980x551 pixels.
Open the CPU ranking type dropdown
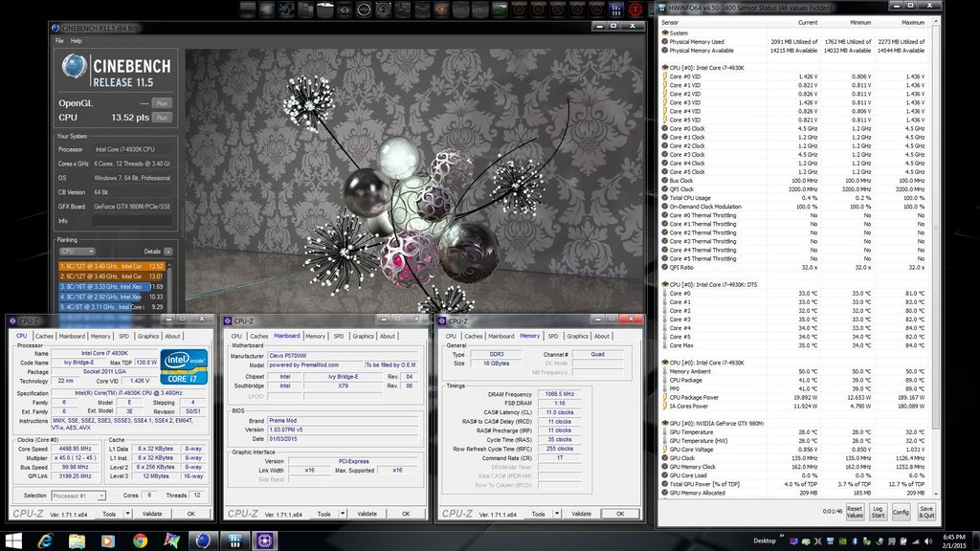[x=78, y=251]
